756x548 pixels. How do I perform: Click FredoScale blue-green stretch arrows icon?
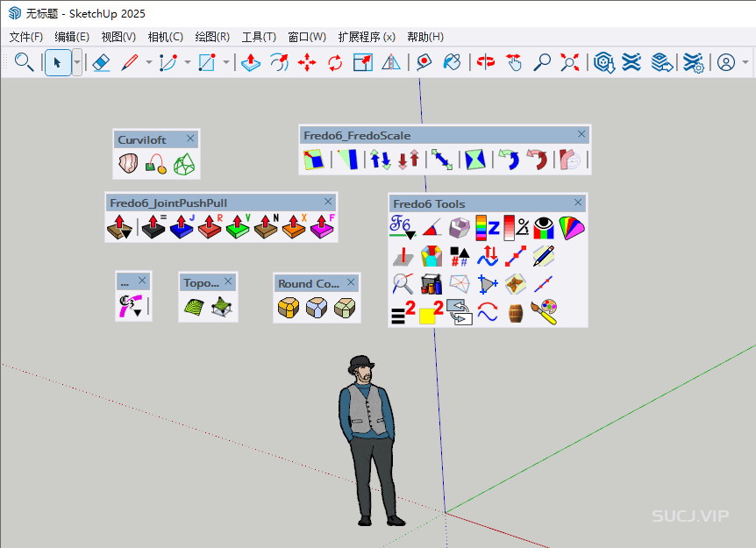pyautogui.click(x=380, y=160)
